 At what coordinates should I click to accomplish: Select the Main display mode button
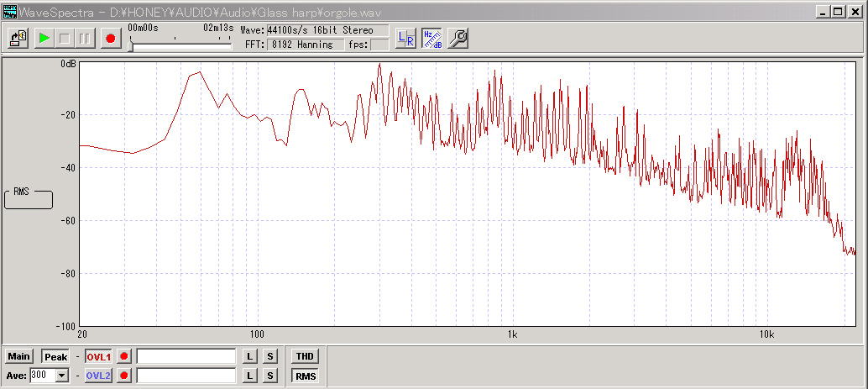click(18, 356)
